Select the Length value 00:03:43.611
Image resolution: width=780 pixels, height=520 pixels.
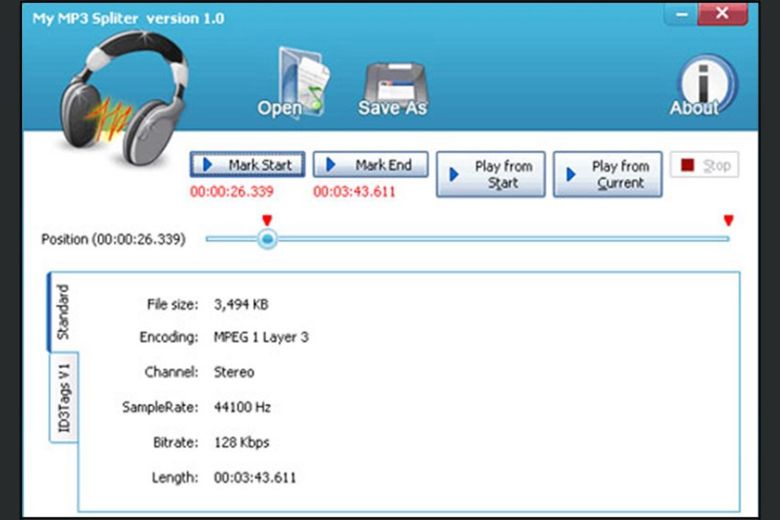click(255, 478)
